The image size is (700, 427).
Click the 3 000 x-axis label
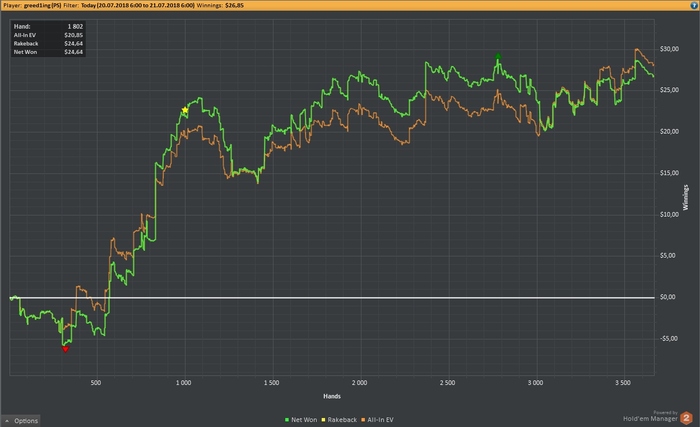tap(535, 383)
